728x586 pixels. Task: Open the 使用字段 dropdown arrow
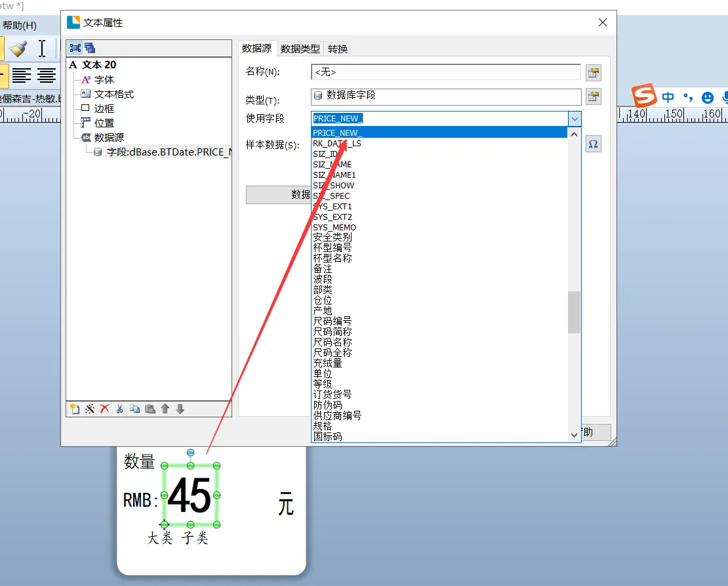[575, 119]
